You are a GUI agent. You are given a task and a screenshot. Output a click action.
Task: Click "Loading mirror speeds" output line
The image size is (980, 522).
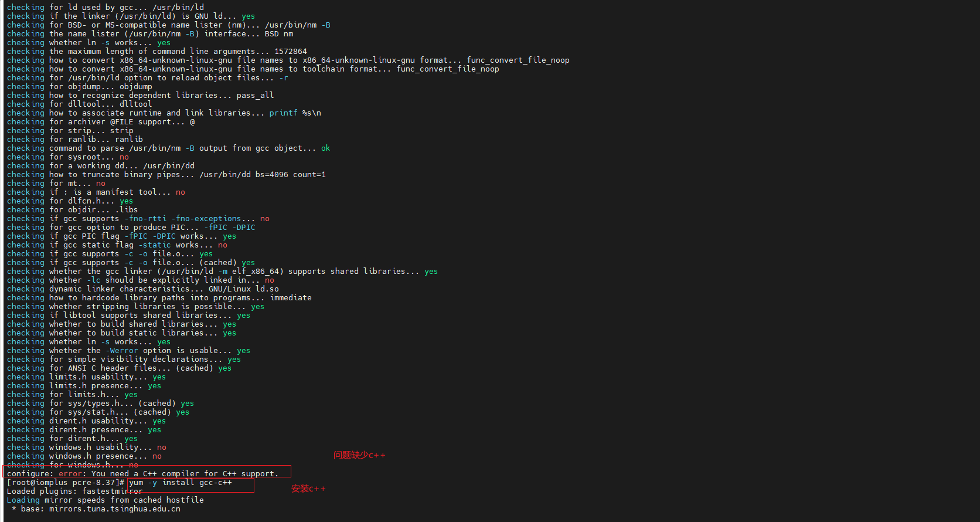105,500
